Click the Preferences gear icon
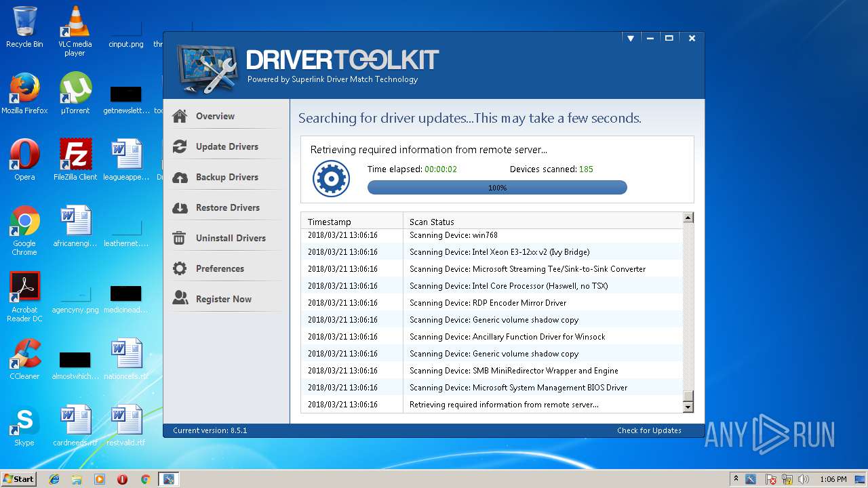Image resolution: width=868 pixels, height=488 pixels. [x=180, y=268]
